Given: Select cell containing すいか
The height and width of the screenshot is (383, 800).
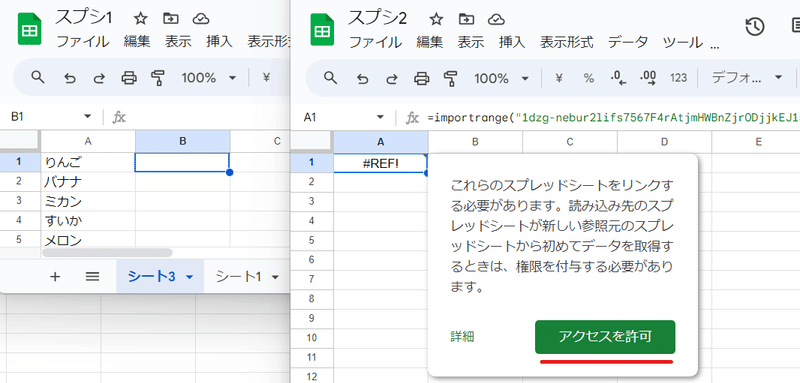Looking at the screenshot, I should [88, 220].
